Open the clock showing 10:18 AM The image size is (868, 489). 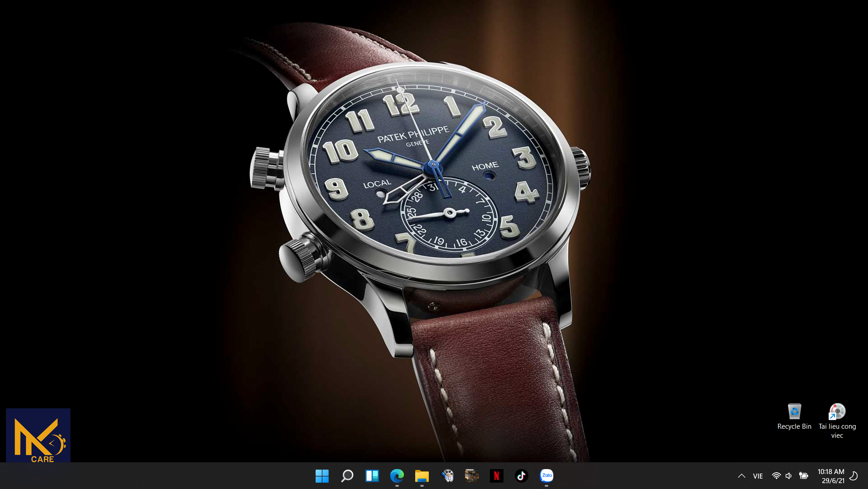[831, 472]
